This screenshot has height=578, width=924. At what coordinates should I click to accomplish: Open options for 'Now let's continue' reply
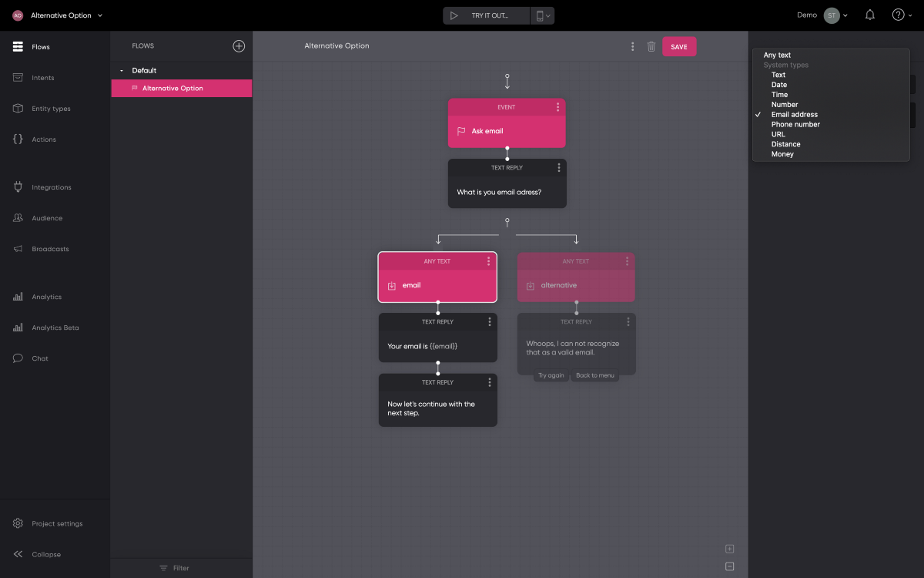[490, 382]
